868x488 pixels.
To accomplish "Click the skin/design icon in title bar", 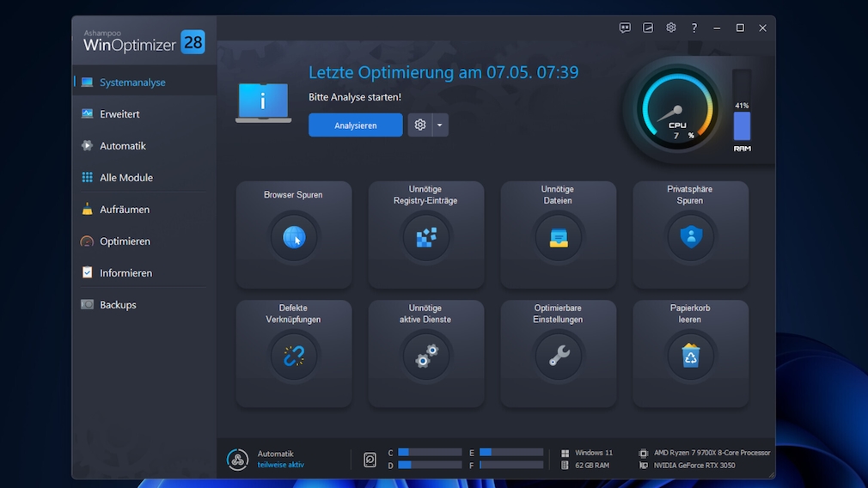I will 648,27.
